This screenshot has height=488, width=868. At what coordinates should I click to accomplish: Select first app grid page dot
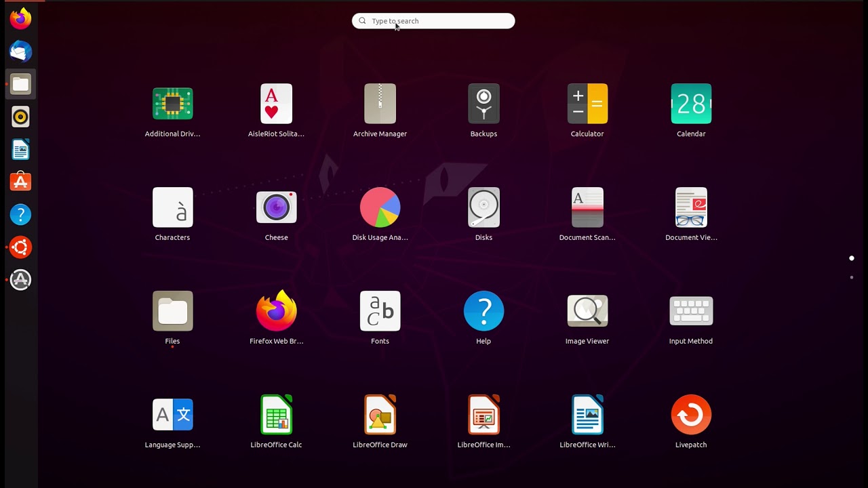[x=852, y=258]
